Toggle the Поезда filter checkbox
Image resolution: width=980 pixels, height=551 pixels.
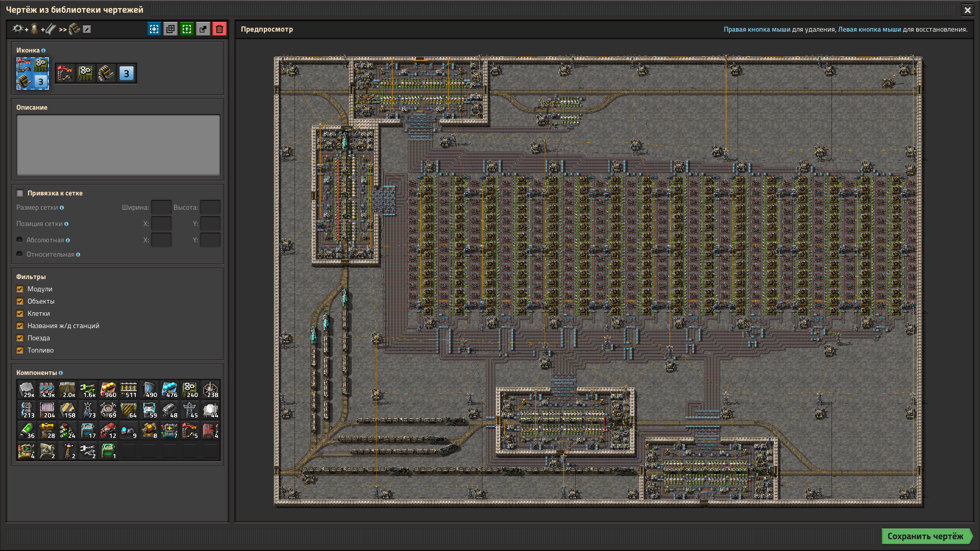pyautogui.click(x=20, y=338)
